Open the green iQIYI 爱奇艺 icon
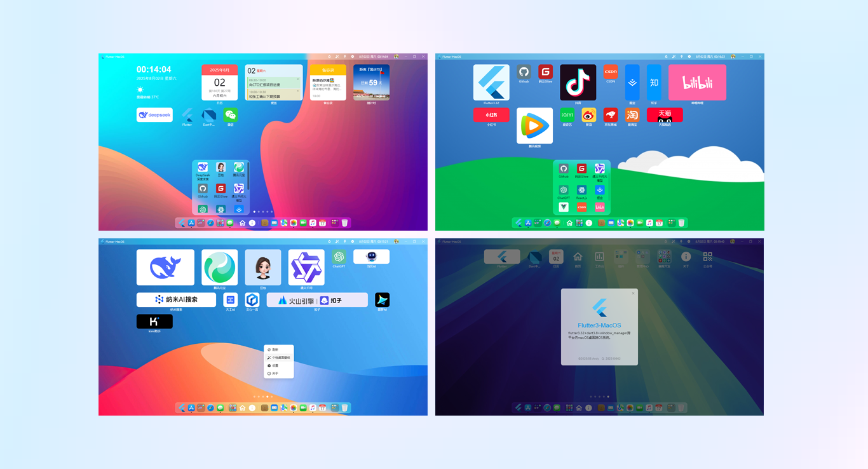 [567, 115]
